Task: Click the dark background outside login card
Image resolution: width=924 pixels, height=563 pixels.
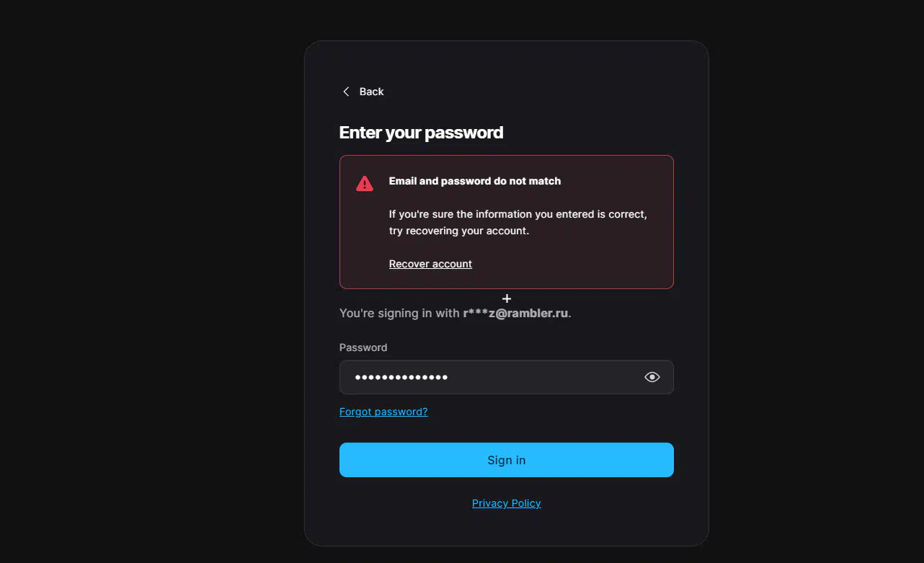Action: (144, 288)
